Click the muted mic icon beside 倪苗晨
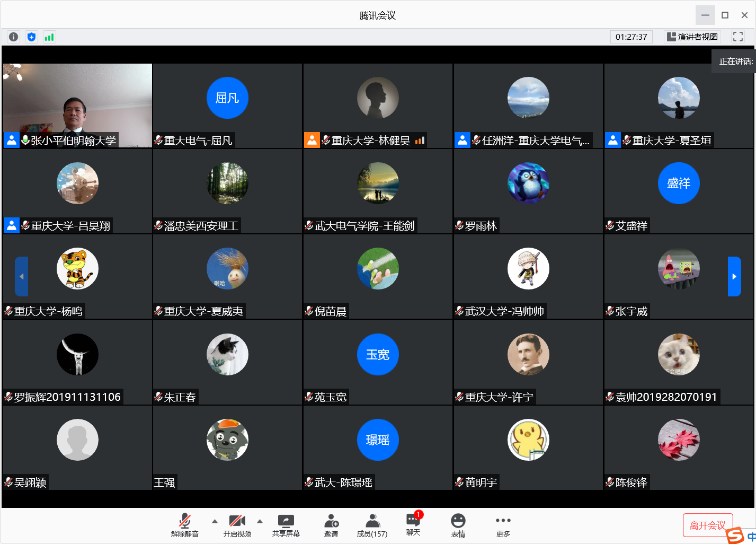The width and height of the screenshot is (756, 544). tap(309, 311)
